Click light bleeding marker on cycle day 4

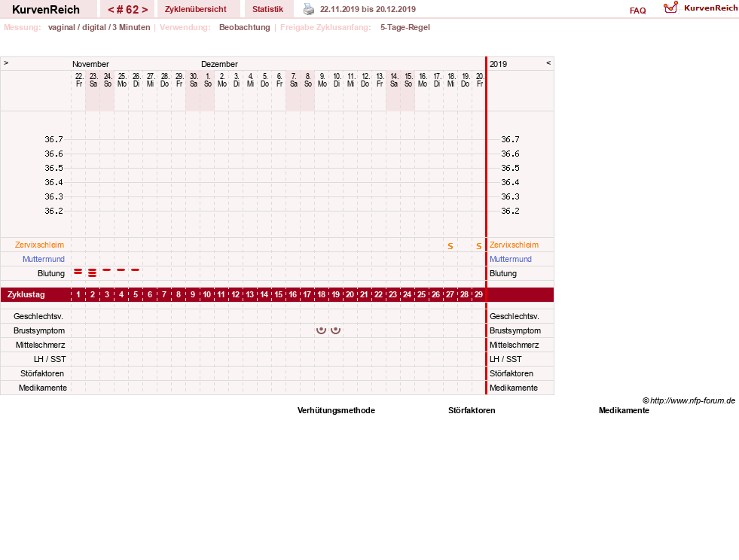pos(121,270)
